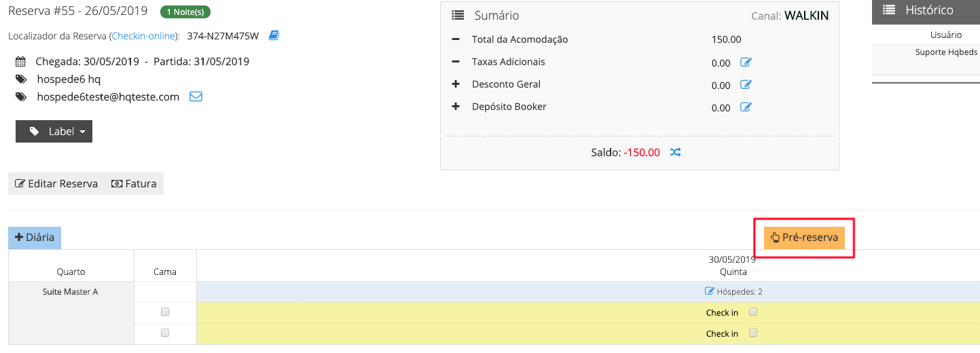Edit Taxas Adicionais with its pencil icon
Viewport: 980px width, 353px height.
pos(746,62)
